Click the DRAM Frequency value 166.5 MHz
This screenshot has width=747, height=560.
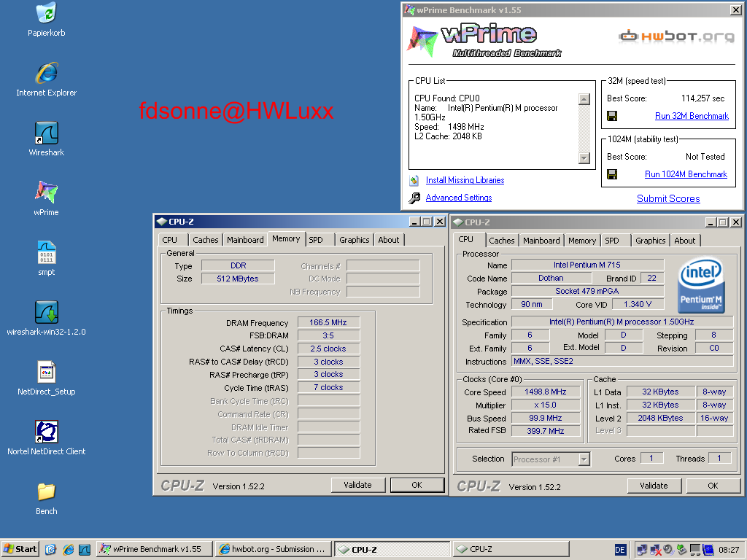coord(328,322)
